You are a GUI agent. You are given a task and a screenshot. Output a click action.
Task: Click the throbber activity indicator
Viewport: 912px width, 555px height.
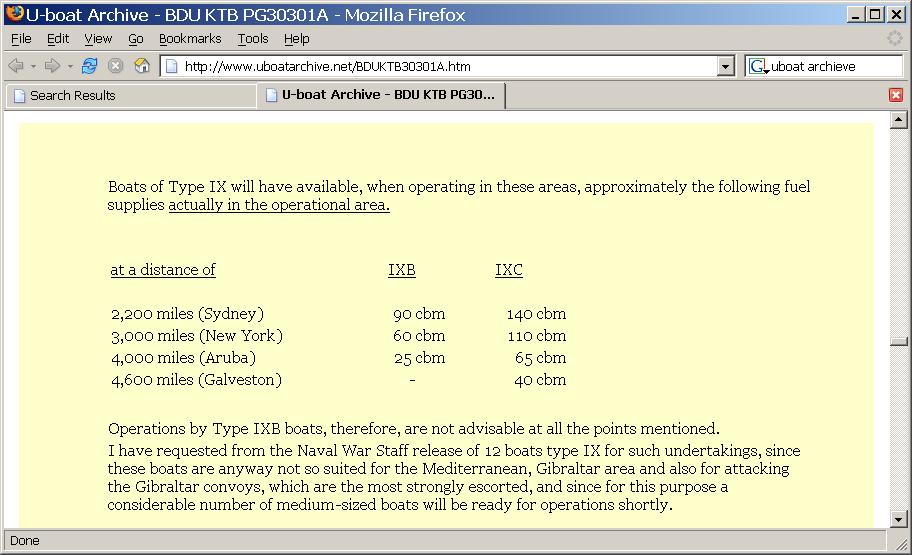click(895, 38)
